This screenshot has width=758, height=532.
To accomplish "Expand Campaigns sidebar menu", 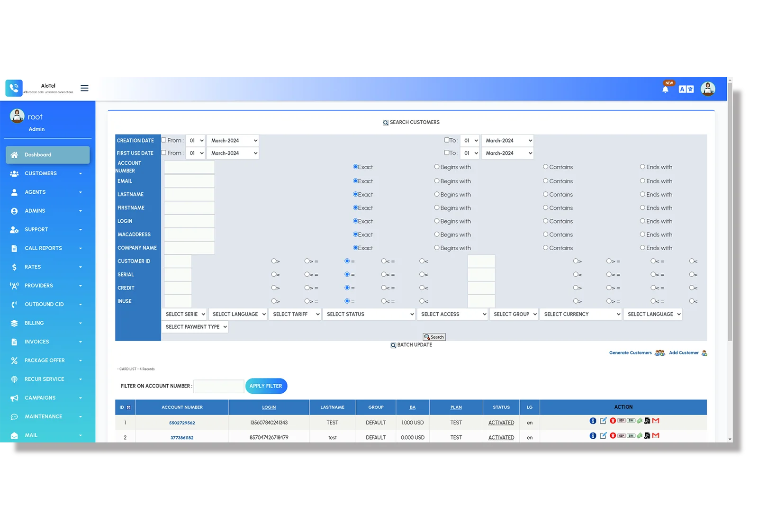I will click(47, 398).
